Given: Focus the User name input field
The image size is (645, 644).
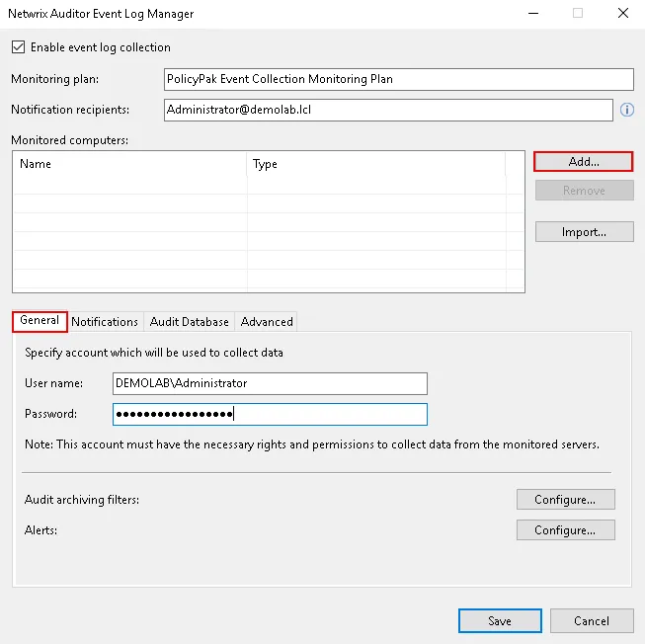Looking at the screenshot, I should (x=270, y=383).
